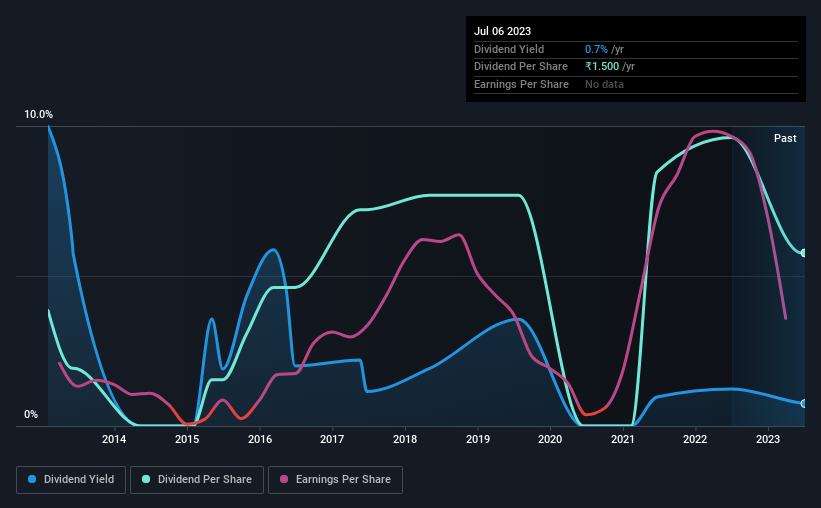Click the tooltip Earnings Per Share row label
The width and height of the screenshot is (821, 508).
521,84
